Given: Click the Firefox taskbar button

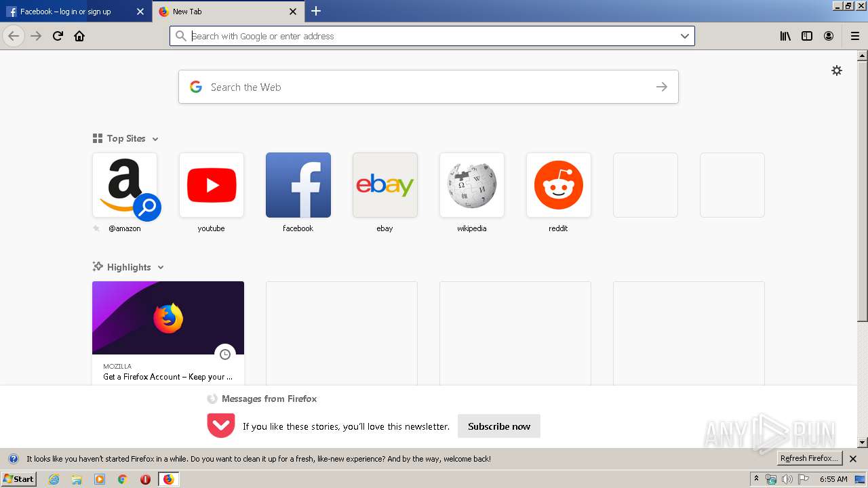Looking at the screenshot, I should (168, 479).
